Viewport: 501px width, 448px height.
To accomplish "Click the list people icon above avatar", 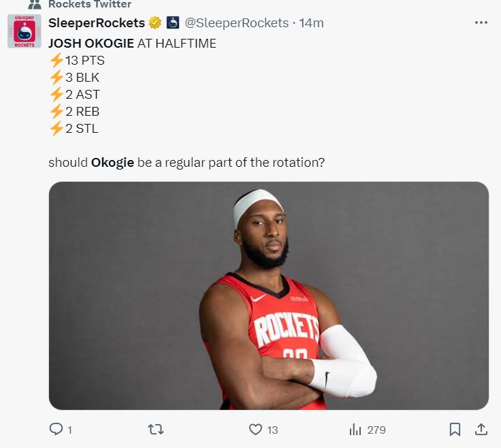I will 35,4.
